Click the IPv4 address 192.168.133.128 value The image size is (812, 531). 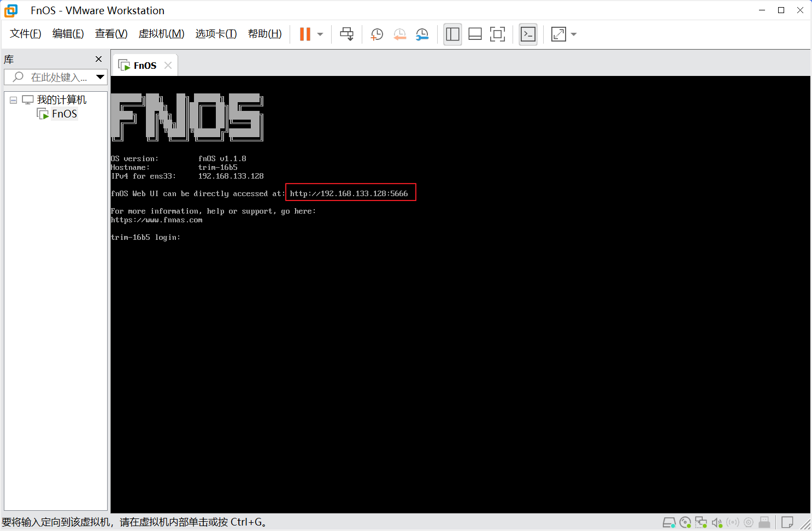click(x=231, y=176)
